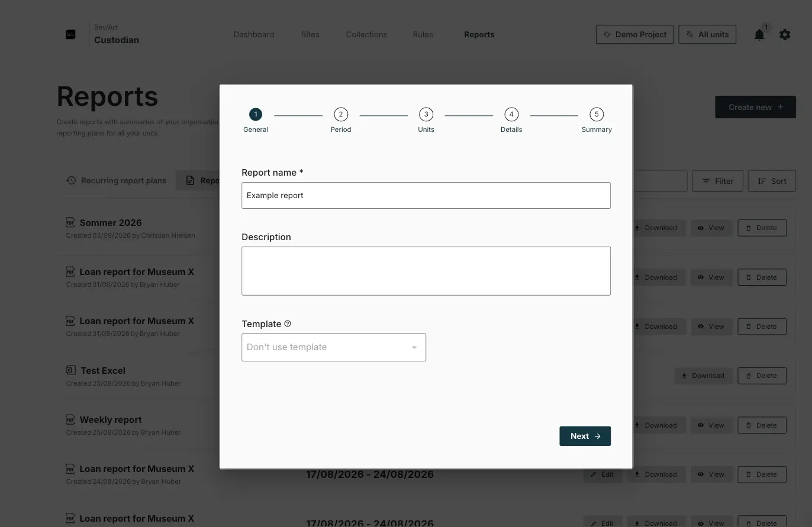Image resolution: width=812 pixels, height=527 pixels.
Task: Click the search field beside Filter
Action: [x=660, y=181]
